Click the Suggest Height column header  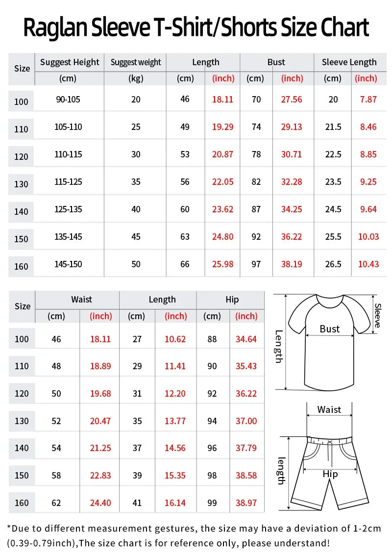(70, 62)
